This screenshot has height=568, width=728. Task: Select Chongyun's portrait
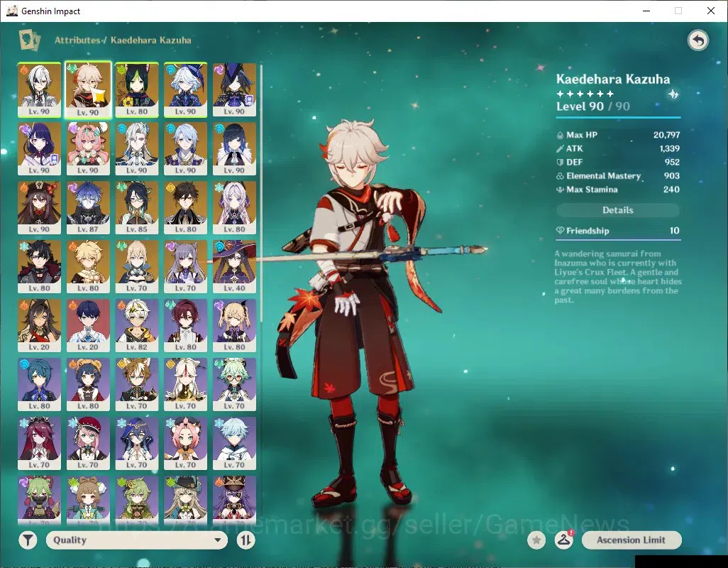click(x=234, y=444)
